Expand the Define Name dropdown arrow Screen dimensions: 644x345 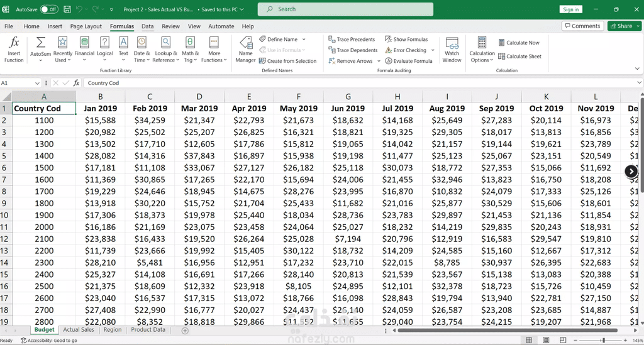coord(304,40)
